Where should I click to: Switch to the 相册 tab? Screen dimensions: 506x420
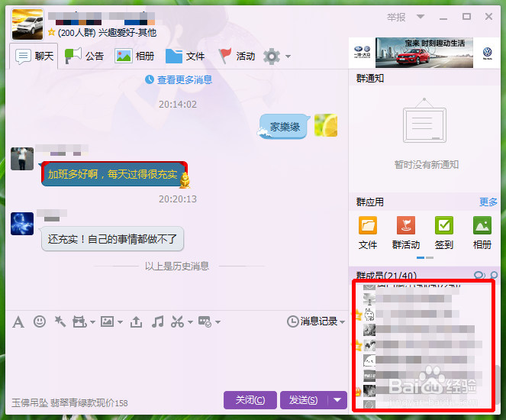134,57
